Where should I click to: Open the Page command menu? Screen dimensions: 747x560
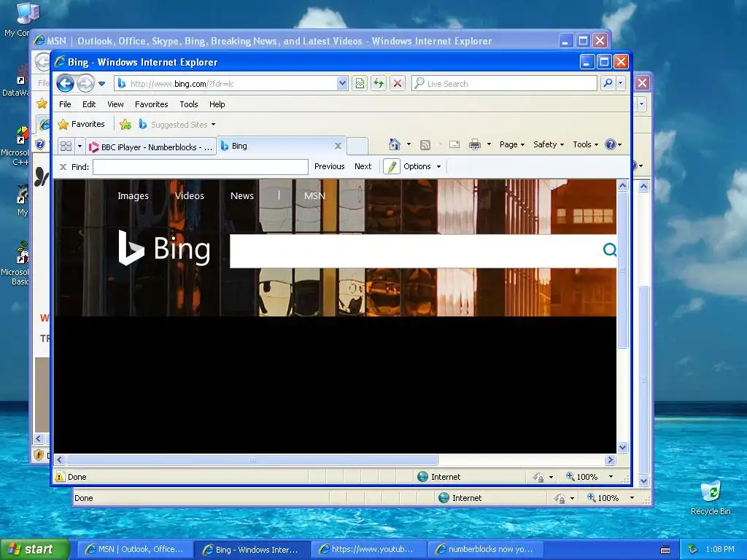511,144
